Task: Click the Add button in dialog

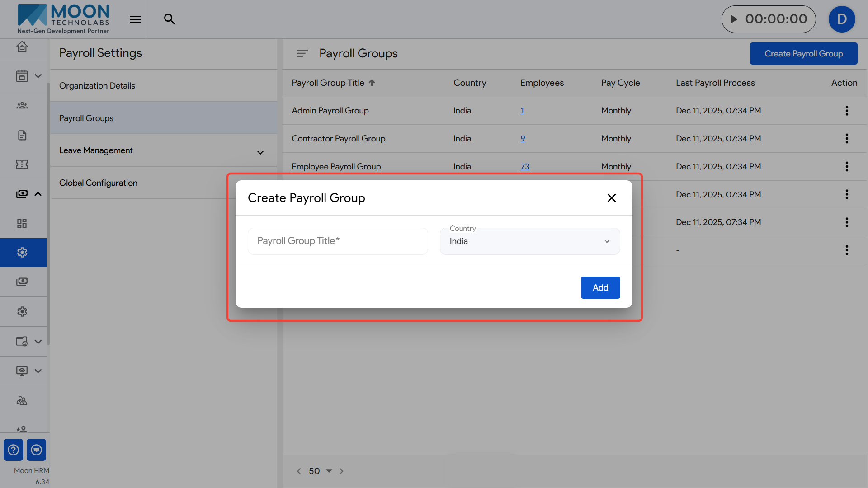Action: [600, 287]
